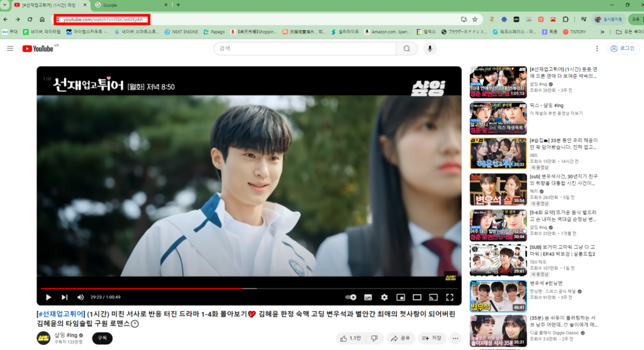Open the SBS 33:33 video thumbnail

(498, 153)
